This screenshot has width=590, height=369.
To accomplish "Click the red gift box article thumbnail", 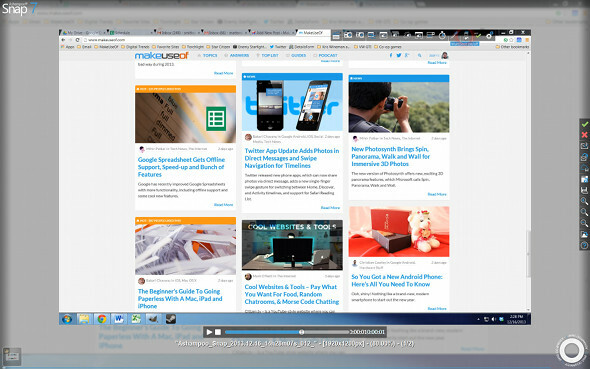I will click(399, 232).
